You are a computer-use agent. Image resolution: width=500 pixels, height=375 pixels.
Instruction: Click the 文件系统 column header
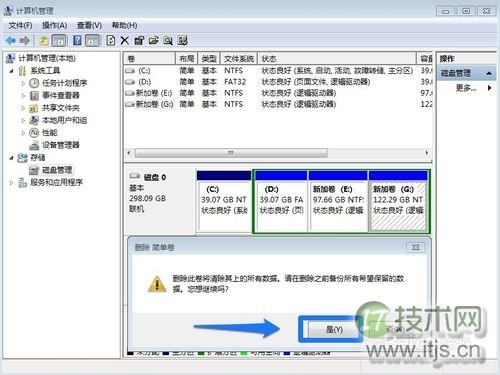239,59
